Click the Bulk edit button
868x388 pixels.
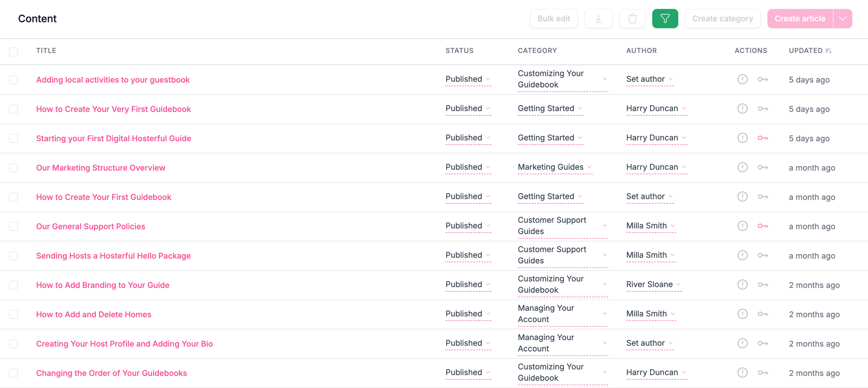tap(554, 19)
